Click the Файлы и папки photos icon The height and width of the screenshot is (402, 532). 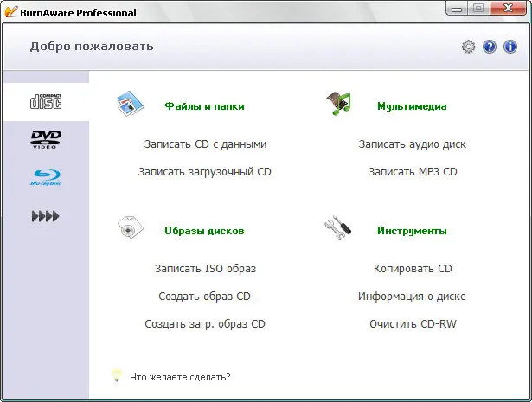click(131, 104)
